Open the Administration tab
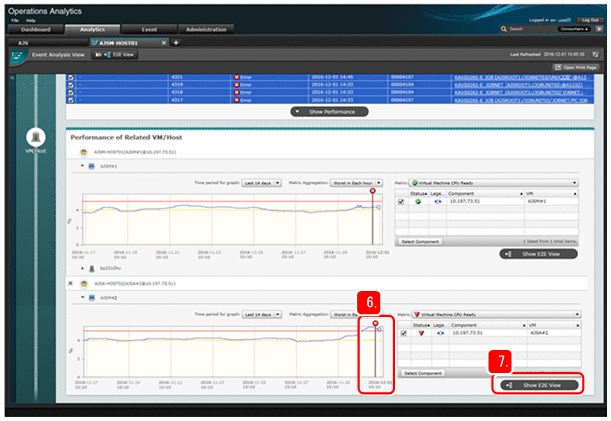611x421 pixels. 209,31
